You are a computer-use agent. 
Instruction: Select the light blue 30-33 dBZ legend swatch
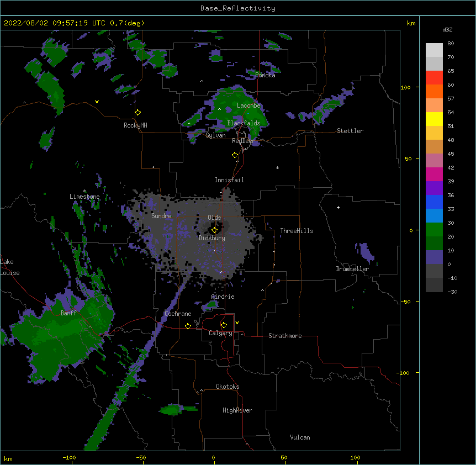(x=434, y=216)
